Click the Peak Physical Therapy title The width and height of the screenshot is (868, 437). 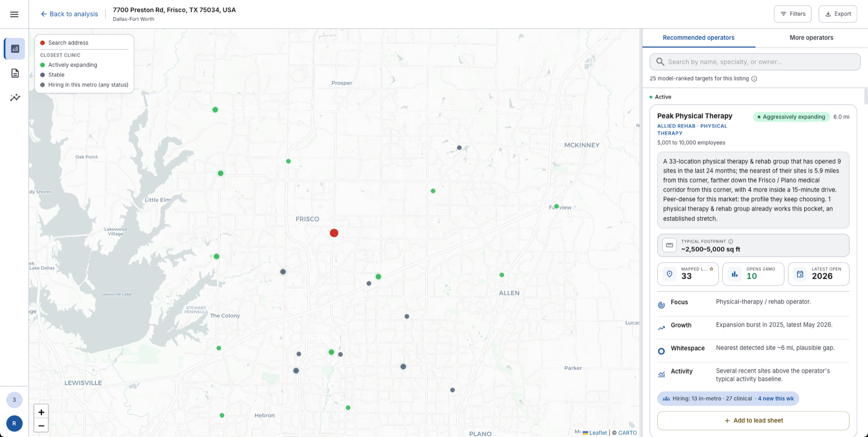click(694, 116)
